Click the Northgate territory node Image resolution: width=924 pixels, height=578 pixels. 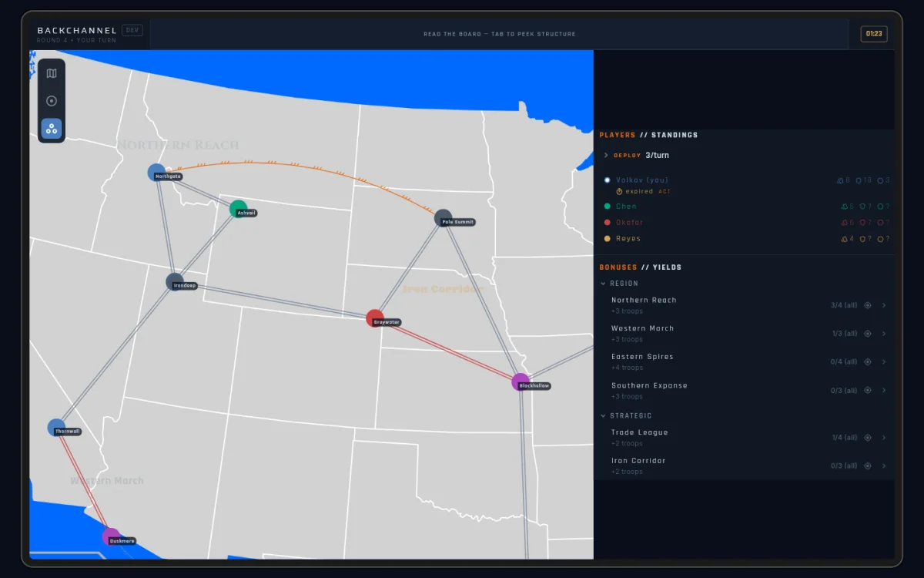point(157,173)
